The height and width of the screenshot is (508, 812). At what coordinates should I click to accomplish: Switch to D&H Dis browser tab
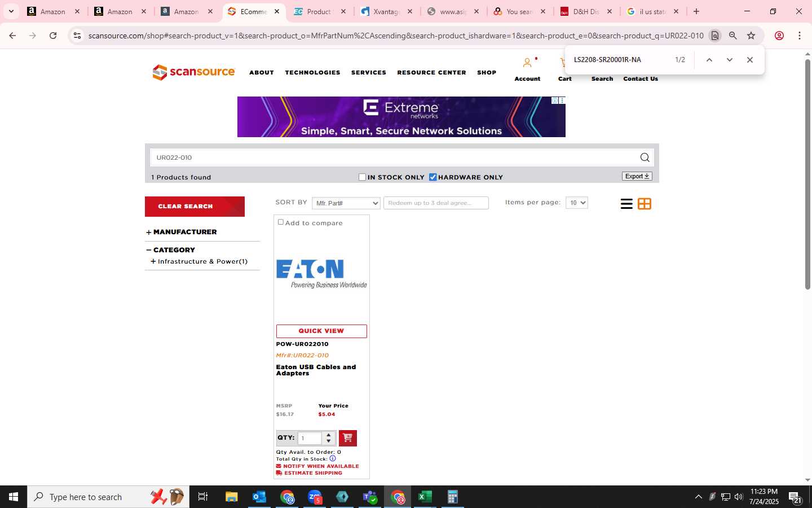pos(586,11)
